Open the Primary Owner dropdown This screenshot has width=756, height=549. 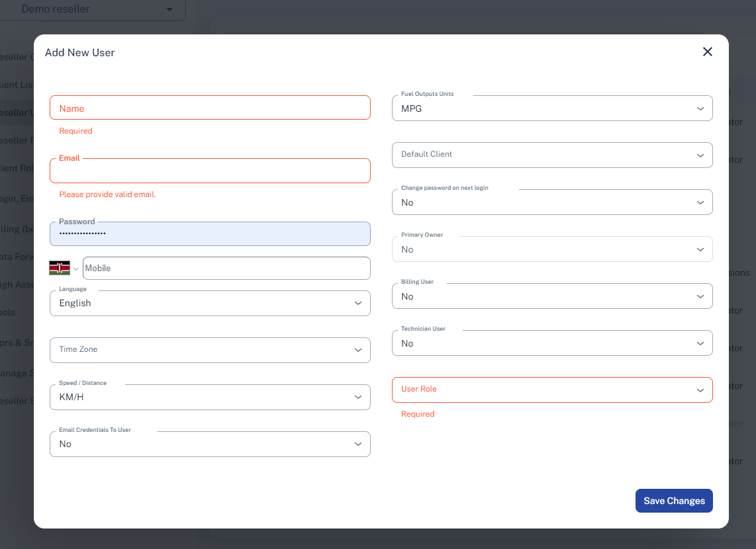pos(552,249)
